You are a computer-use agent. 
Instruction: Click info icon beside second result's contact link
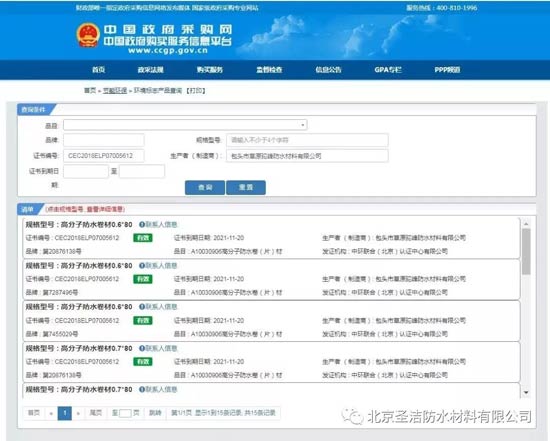142,266
